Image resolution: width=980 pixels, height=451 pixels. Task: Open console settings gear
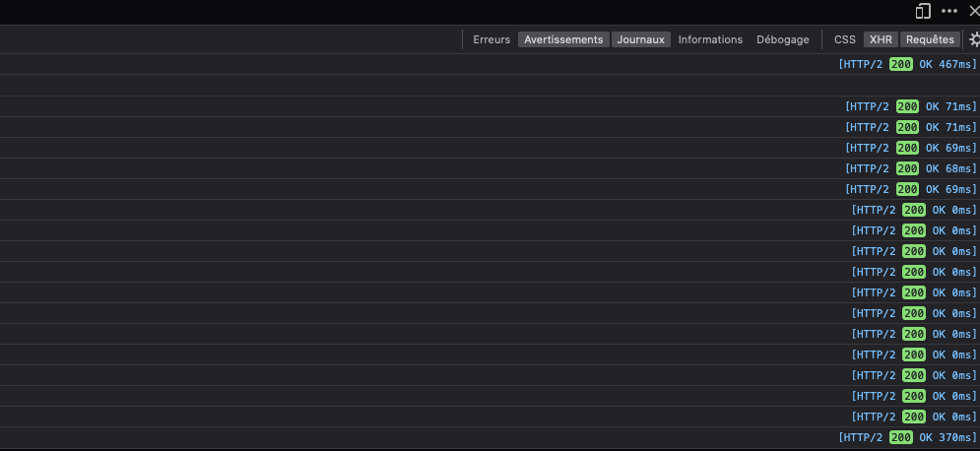(x=974, y=39)
